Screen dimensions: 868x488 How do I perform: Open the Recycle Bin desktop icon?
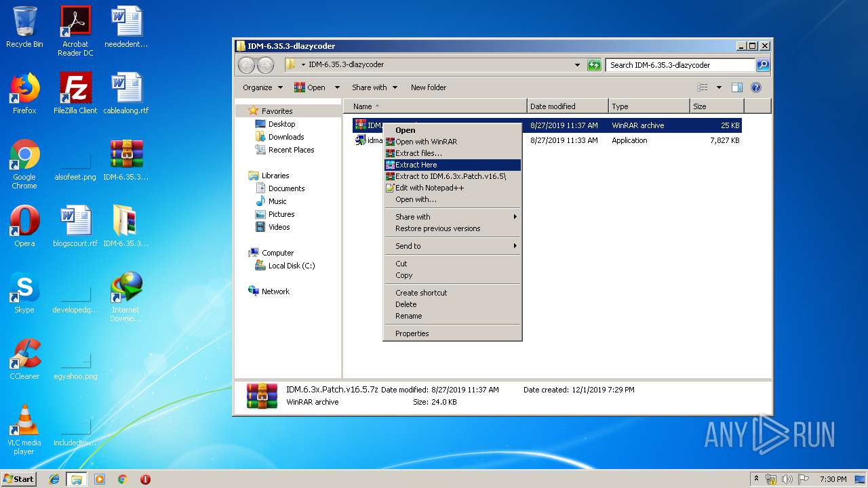[x=24, y=27]
